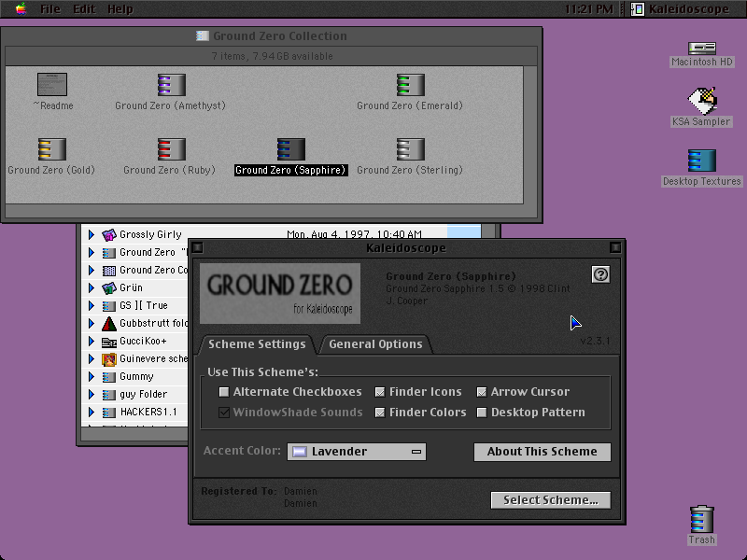The image size is (747, 560).
Task: Click the Grün folder icon in list
Action: click(x=109, y=287)
